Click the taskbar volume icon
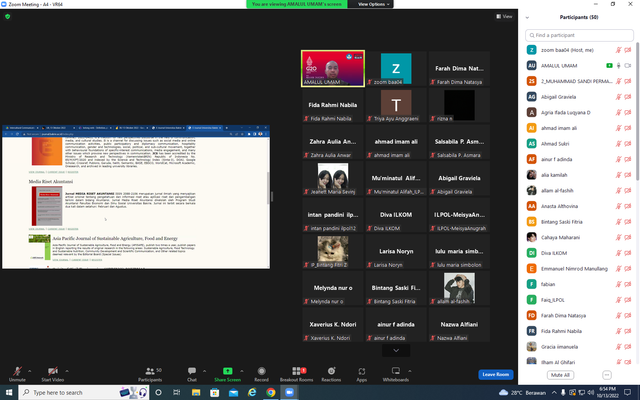This screenshot has height=400, width=640. (x=591, y=392)
